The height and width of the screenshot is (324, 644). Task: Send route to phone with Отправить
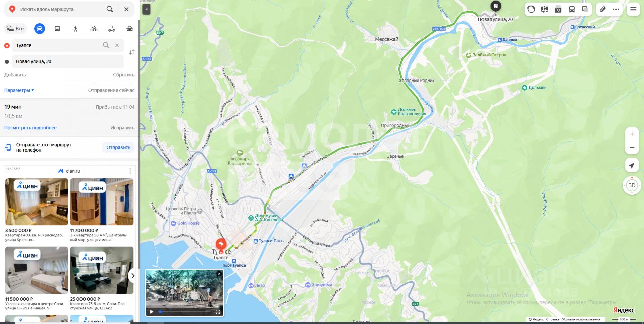pos(118,147)
